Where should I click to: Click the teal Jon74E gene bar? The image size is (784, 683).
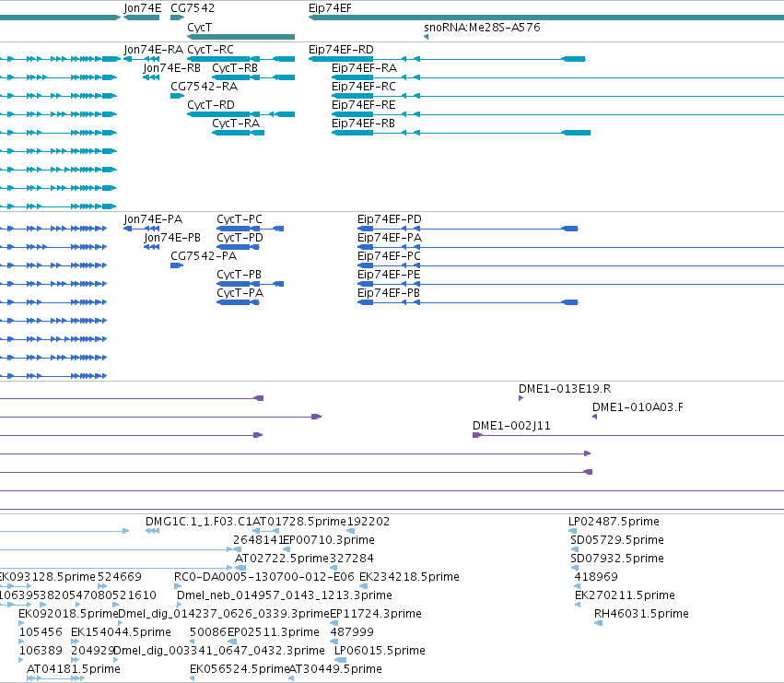coord(142,18)
